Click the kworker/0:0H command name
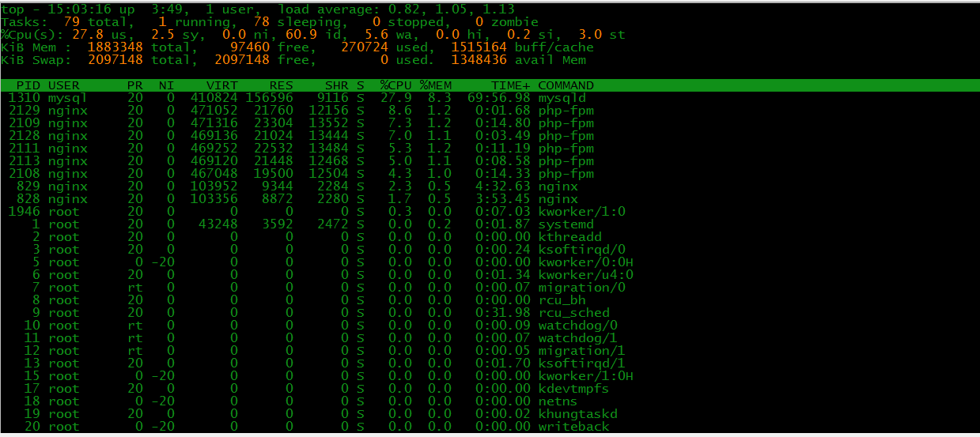980x437 pixels. pos(585,262)
